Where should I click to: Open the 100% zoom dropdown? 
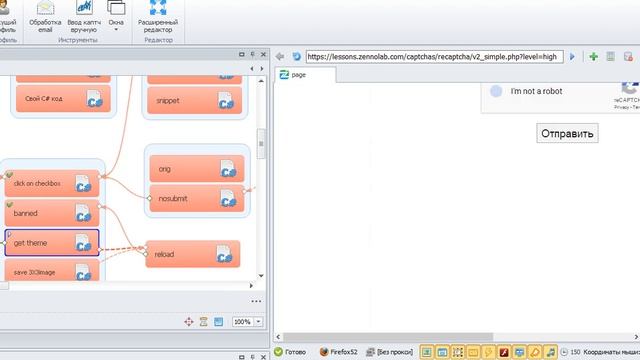tap(258, 322)
